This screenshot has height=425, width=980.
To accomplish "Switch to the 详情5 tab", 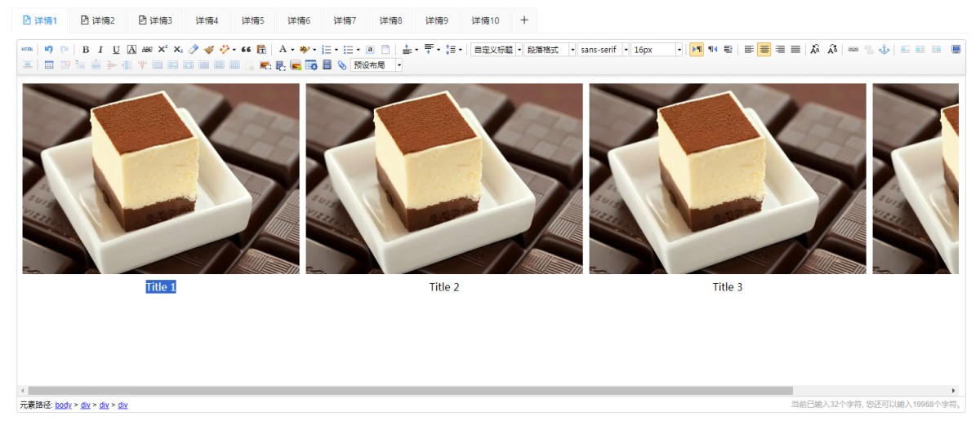I will [x=253, y=20].
